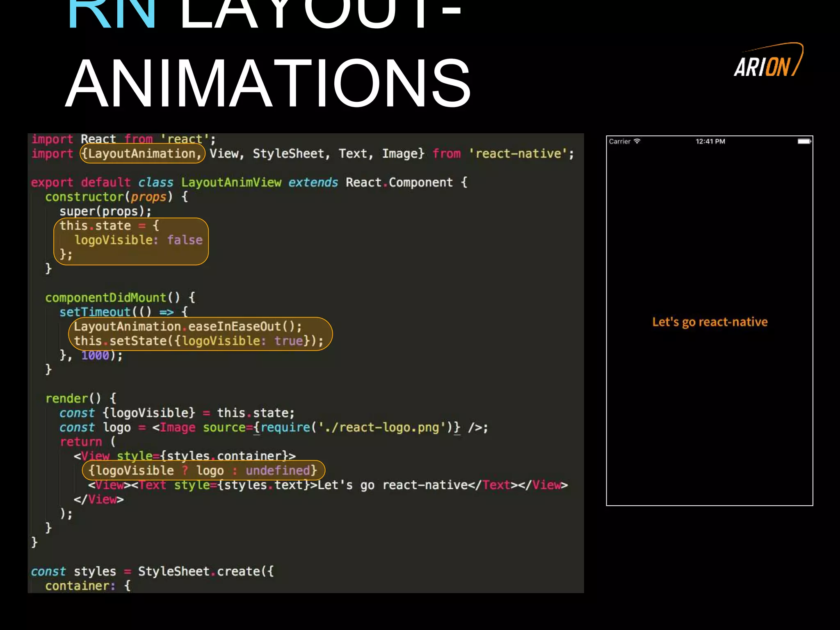
Task: Click the logoVisible: false line
Action: click(139, 240)
